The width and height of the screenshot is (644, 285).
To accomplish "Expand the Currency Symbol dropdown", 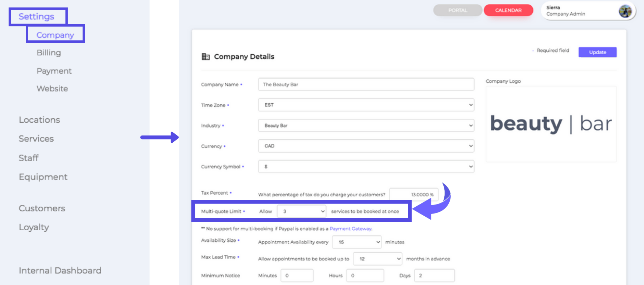I will pos(366,167).
